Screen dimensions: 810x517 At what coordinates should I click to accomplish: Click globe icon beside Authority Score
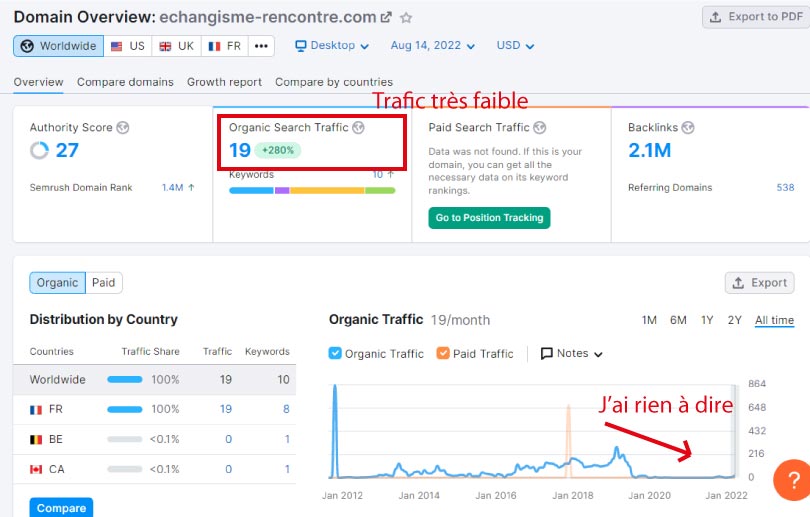122,127
